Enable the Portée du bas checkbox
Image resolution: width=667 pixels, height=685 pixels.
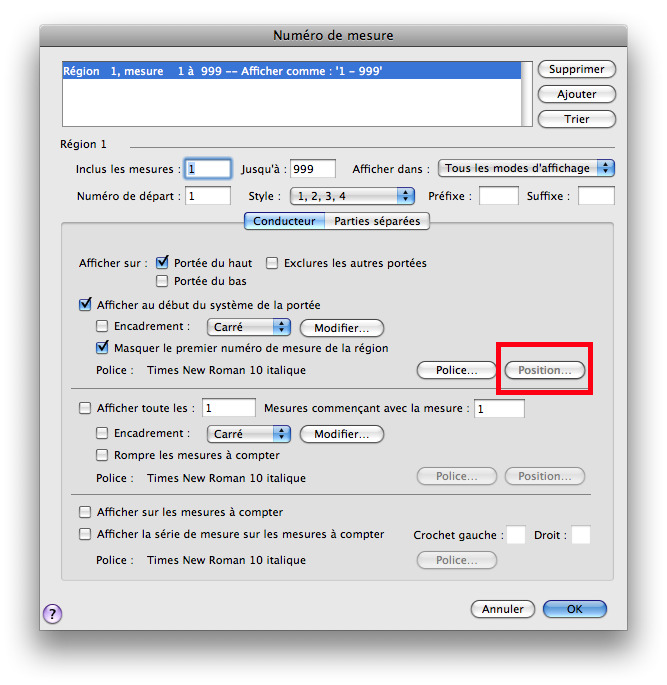(163, 282)
